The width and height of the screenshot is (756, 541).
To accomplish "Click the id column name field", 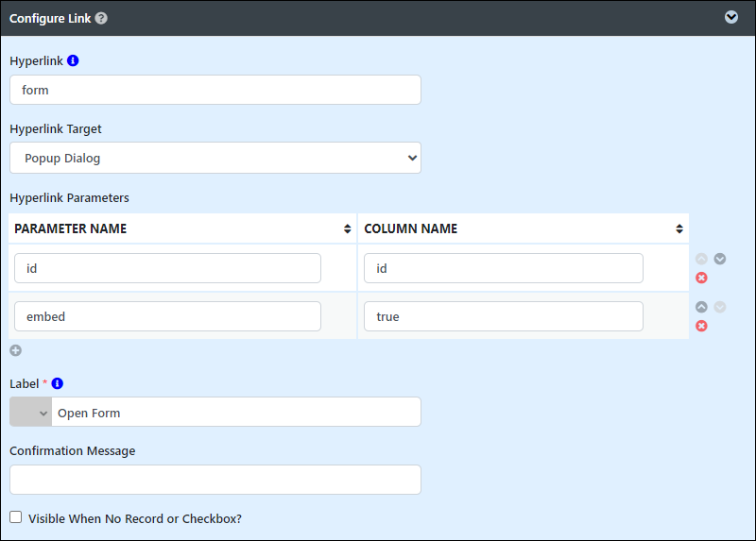I will (504, 268).
